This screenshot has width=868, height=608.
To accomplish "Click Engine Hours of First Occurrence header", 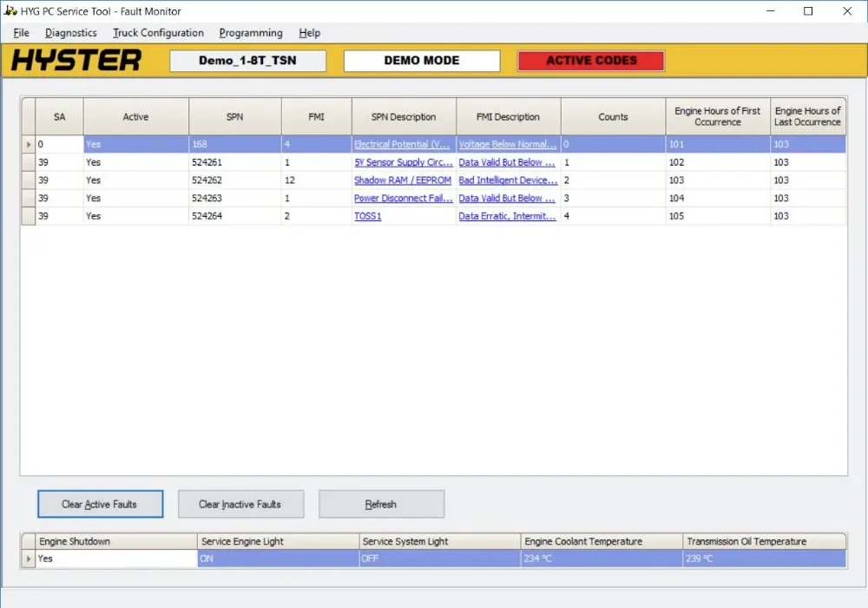I will click(x=718, y=117).
